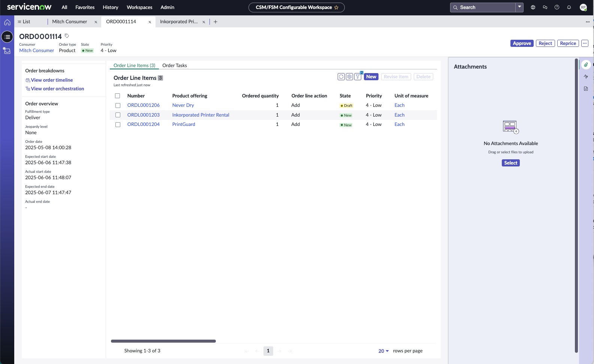Viewport: 594px width, 364px height.
Task: Open the Favorites menu
Action: pyautogui.click(x=85, y=7)
